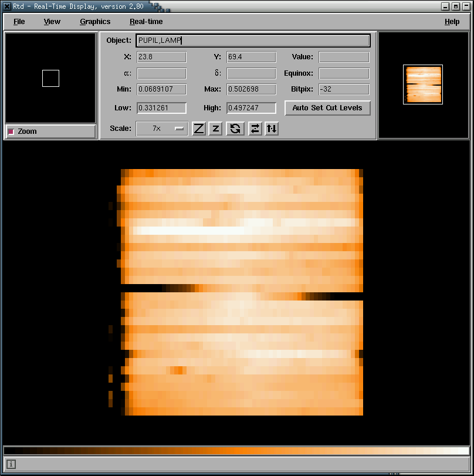
Task: Open the Scale 7x dropdown
Action: (x=162, y=129)
